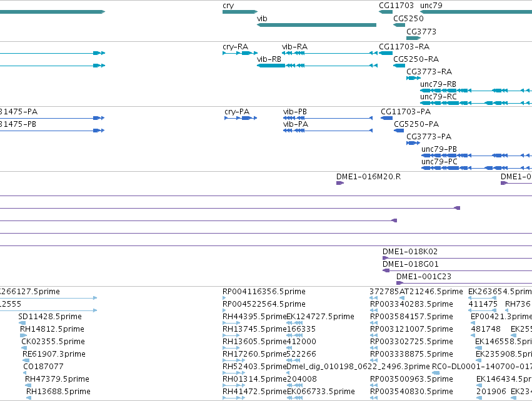Select the 372785 EST label
Image resolution: width=532 pixels, height=401 pixels.
coord(384,292)
